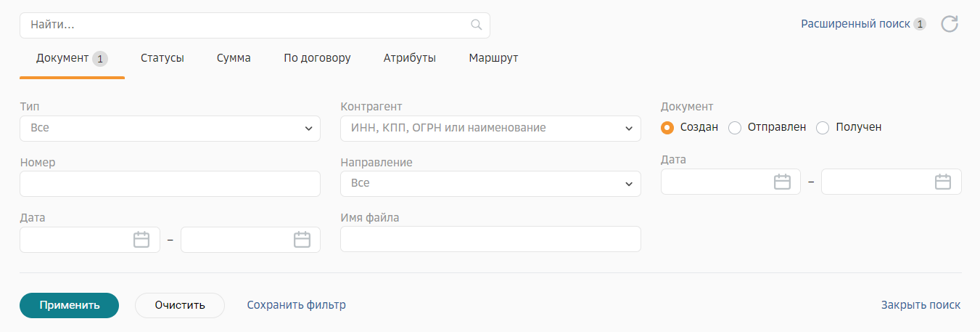The image size is (980, 332).
Task: Expand the Тип dropdown
Action: [170, 128]
